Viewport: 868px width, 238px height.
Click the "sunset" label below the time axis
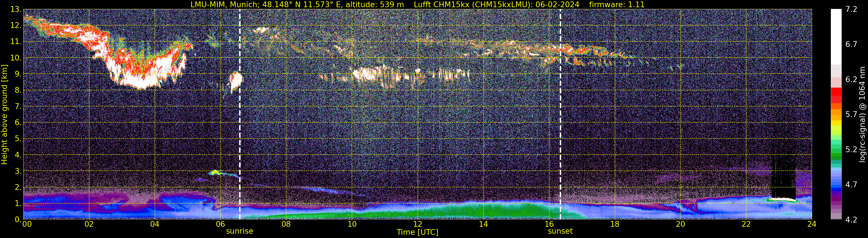[x=560, y=231]
